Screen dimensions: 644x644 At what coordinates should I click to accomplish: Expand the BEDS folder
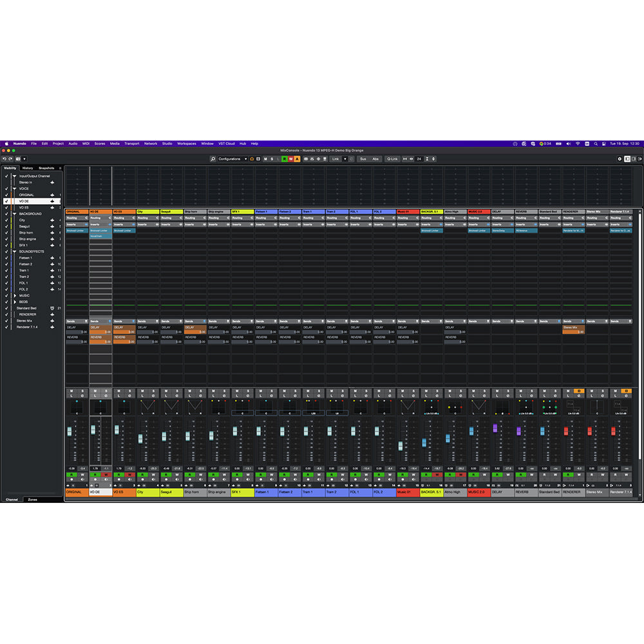point(15,302)
